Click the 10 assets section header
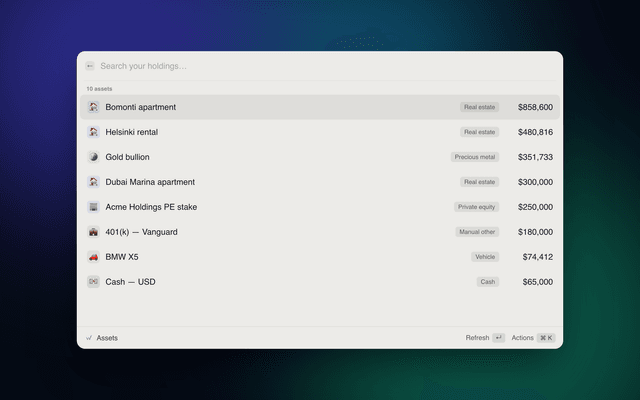The image size is (640, 400). pos(99,89)
